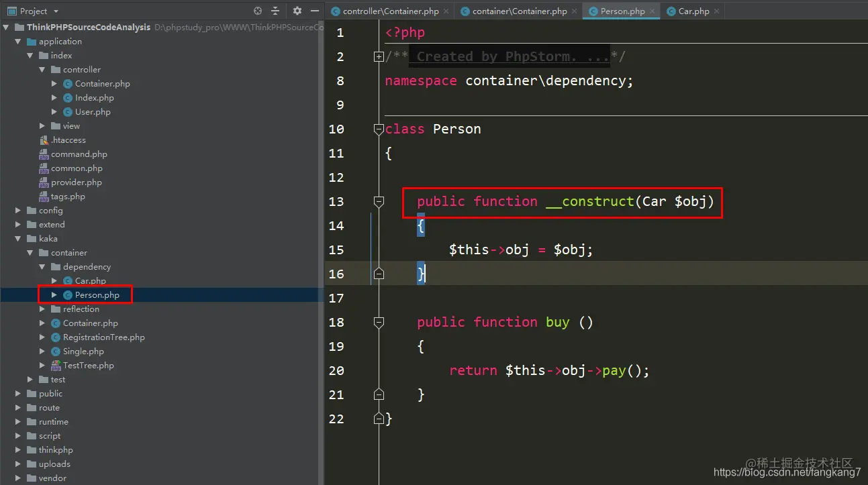Open common.php in the tree
Screen dimensions: 868x485
(x=77, y=168)
